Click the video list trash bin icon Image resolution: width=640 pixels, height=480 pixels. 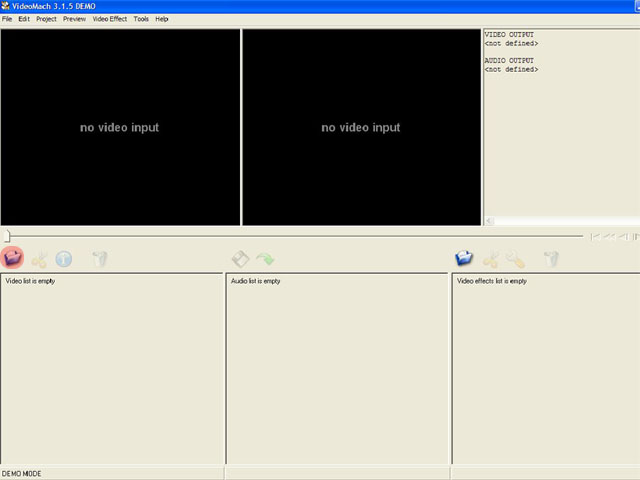pos(100,259)
